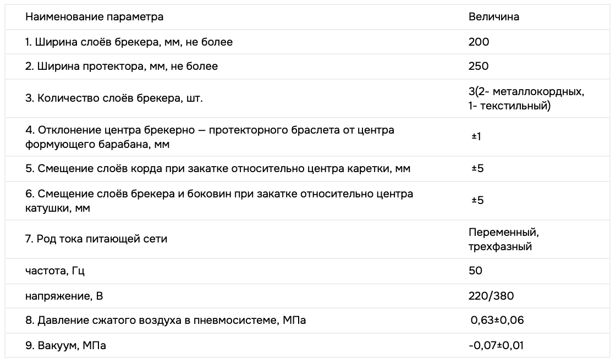616x364 pixels.
Task: Click the "Наименование параметра" header cell
Action: point(94,17)
